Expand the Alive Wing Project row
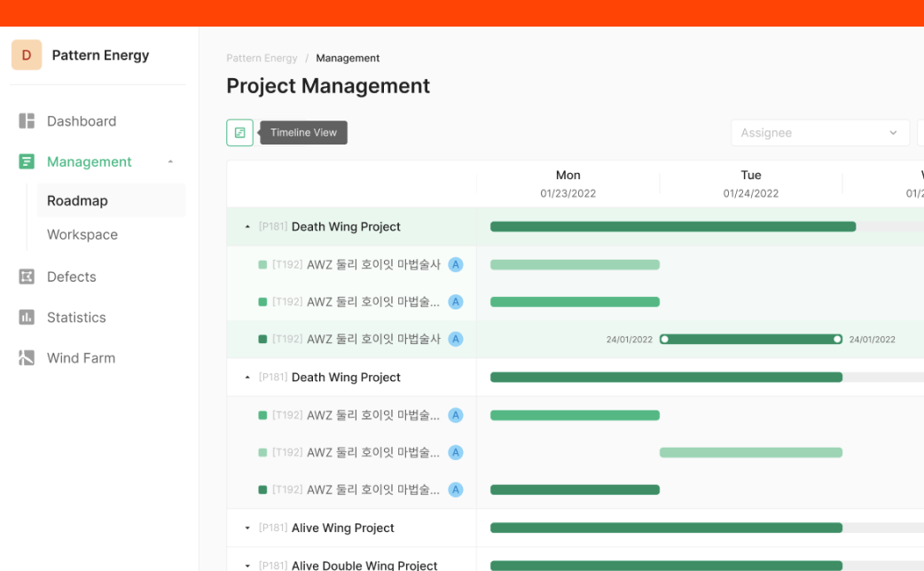This screenshot has width=924, height=571. 247,528
